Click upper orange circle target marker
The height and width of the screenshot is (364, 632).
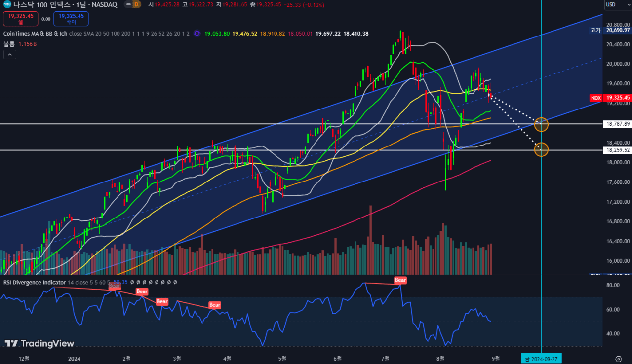click(x=542, y=124)
